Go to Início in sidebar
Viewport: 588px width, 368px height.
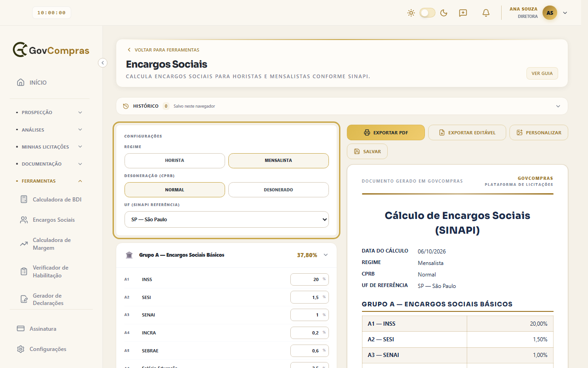tap(51, 83)
